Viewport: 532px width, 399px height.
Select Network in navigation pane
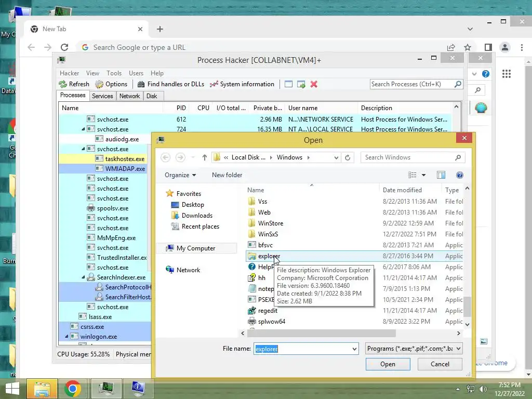[x=183, y=270]
